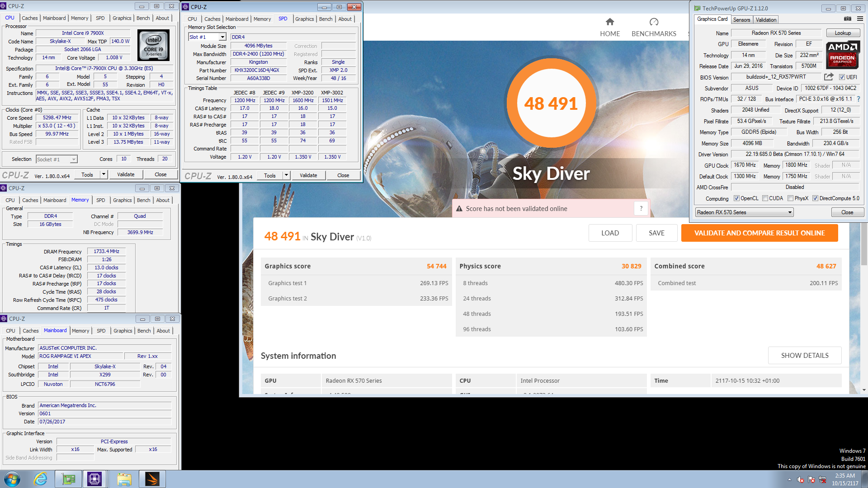Viewport: 868px width, 488px height.
Task: Click the Bus Interface question mark icon
Action: 859,99
